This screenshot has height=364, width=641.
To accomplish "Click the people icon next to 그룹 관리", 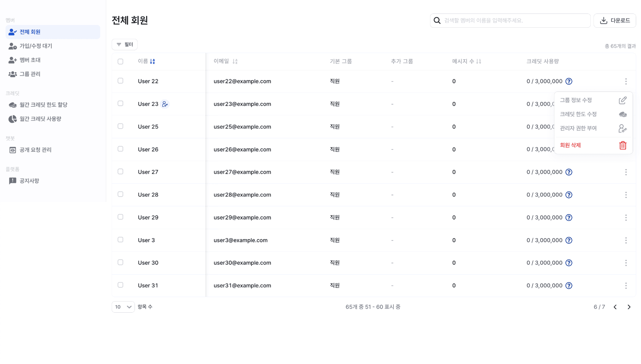I will (x=13, y=74).
